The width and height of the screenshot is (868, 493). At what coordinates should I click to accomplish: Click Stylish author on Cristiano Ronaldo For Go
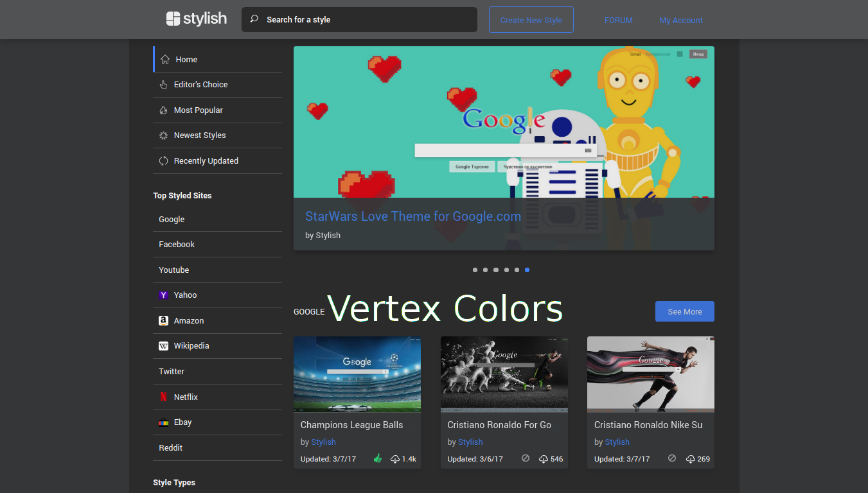[x=470, y=442]
